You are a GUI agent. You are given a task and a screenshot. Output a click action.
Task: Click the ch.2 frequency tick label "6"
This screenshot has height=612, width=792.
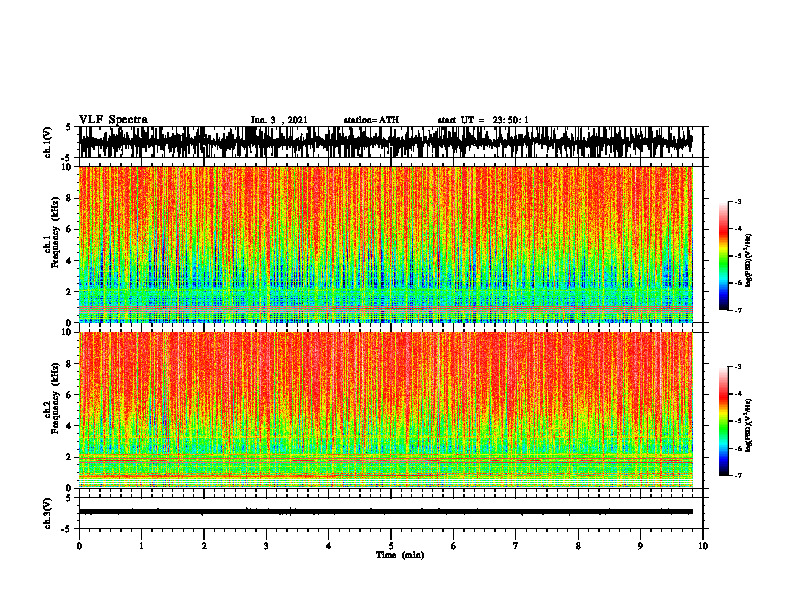click(x=71, y=394)
